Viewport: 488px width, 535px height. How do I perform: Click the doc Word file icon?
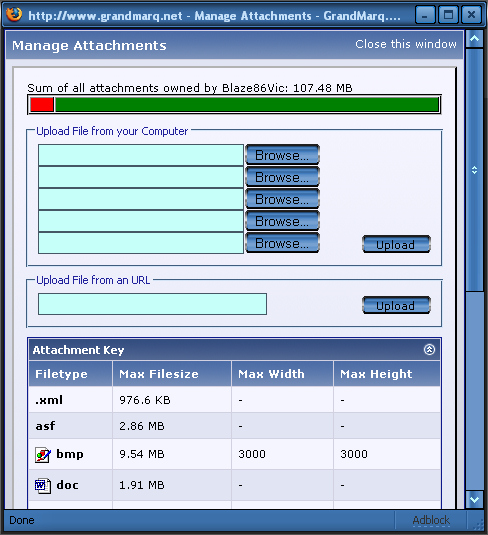pyautogui.click(x=43, y=486)
